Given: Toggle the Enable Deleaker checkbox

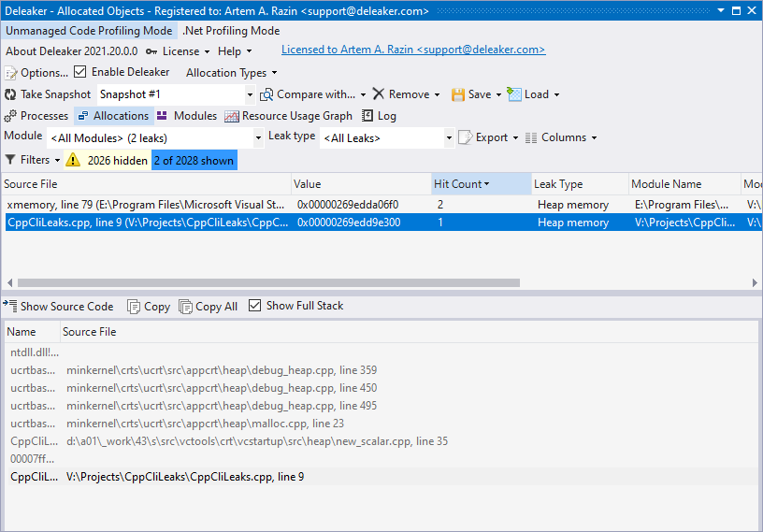Looking at the screenshot, I should 79,72.
